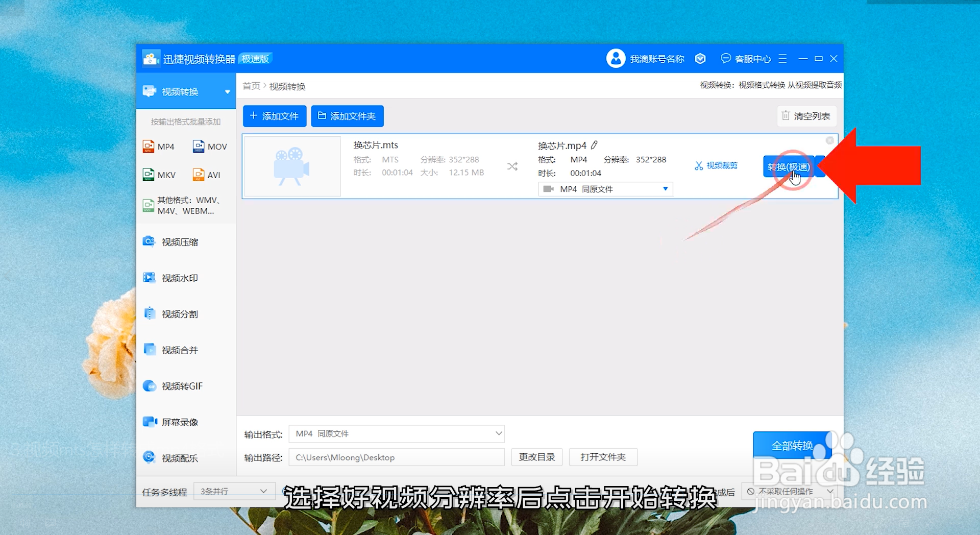Open other formats WMV, M4V, WEBM
The height and width of the screenshot is (535, 980).
182,206
